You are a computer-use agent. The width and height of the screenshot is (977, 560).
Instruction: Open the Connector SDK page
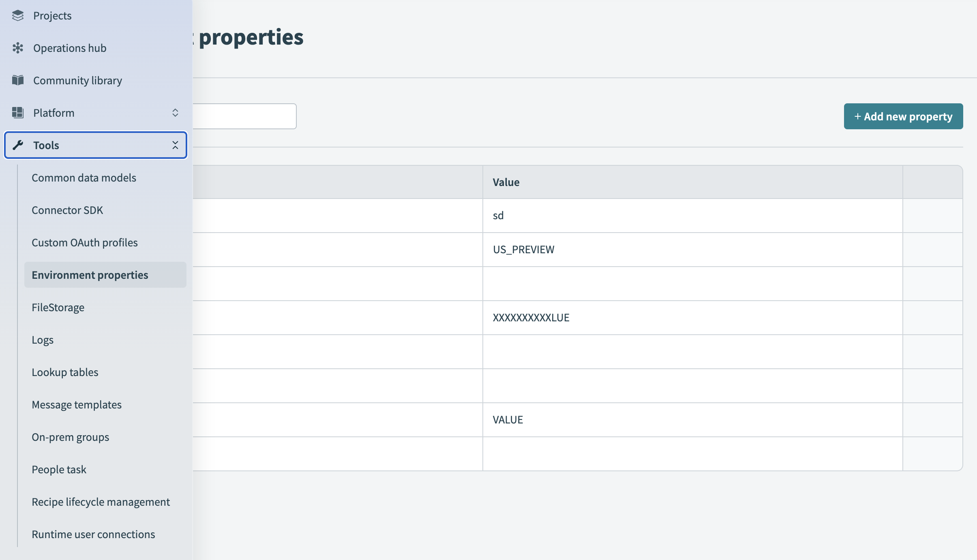click(x=68, y=210)
